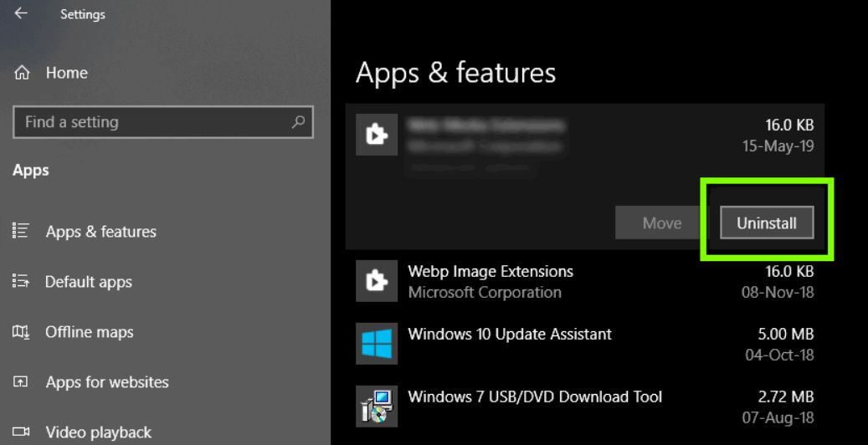Go back using the Settings back arrow
Screen dimensions: 868x445
tap(21, 13)
